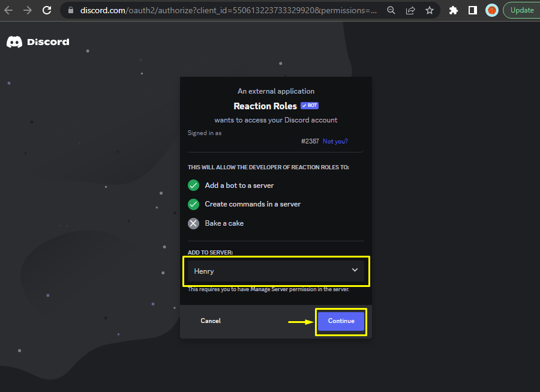Click the #2387 user tag
Screen dimensions: 540x392
click(x=310, y=141)
